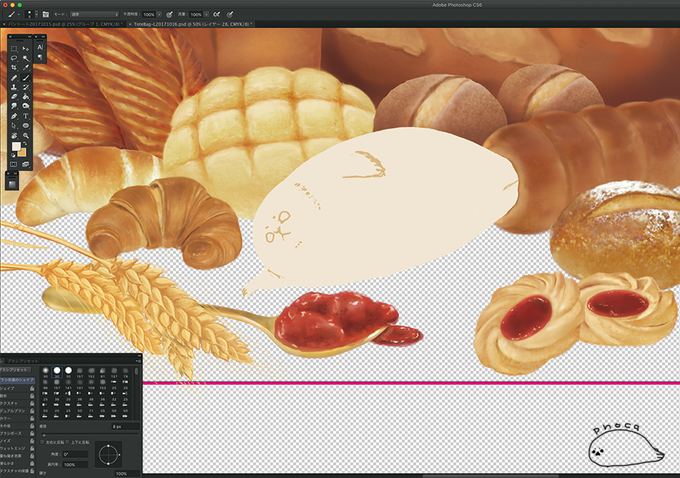Collapse the Brush panel via its top-right arrows
This screenshot has height=478, width=680.
pos(139,355)
